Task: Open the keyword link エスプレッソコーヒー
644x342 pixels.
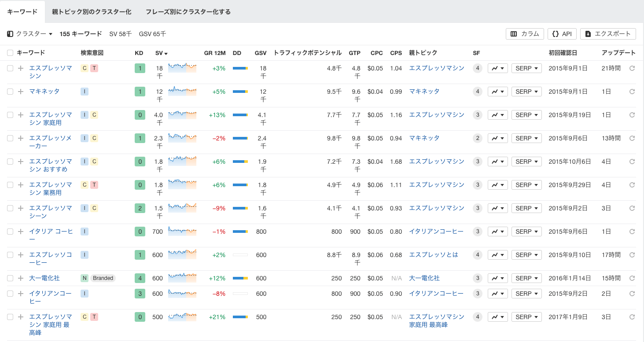Action: pyautogui.click(x=50, y=254)
